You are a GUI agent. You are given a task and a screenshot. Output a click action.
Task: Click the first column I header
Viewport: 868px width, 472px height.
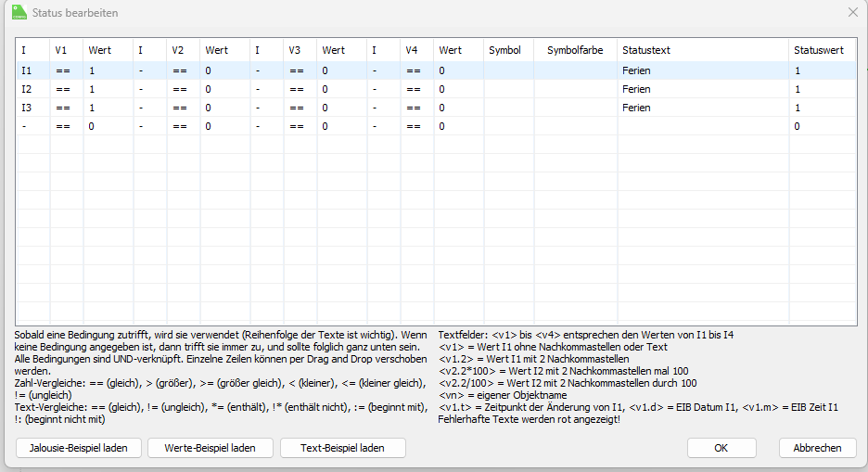click(33, 50)
